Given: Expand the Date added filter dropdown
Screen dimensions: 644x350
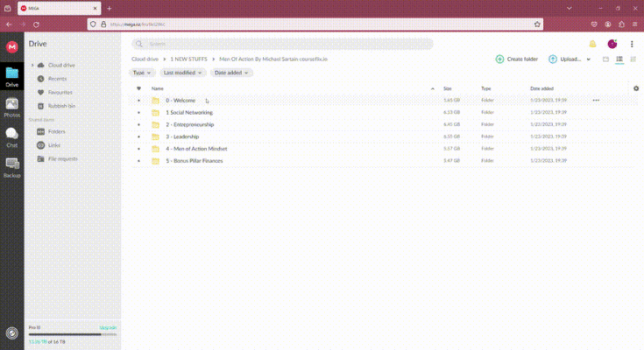Looking at the screenshot, I should coord(230,73).
